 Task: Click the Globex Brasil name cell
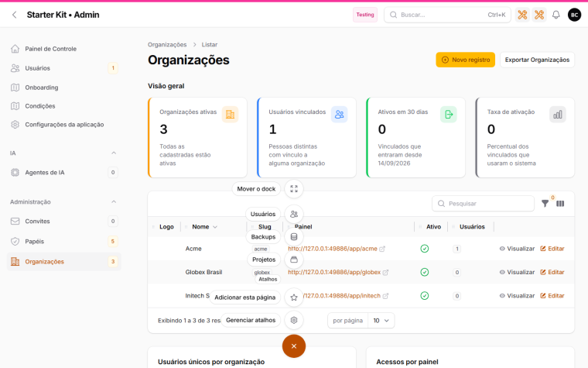[x=203, y=272]
